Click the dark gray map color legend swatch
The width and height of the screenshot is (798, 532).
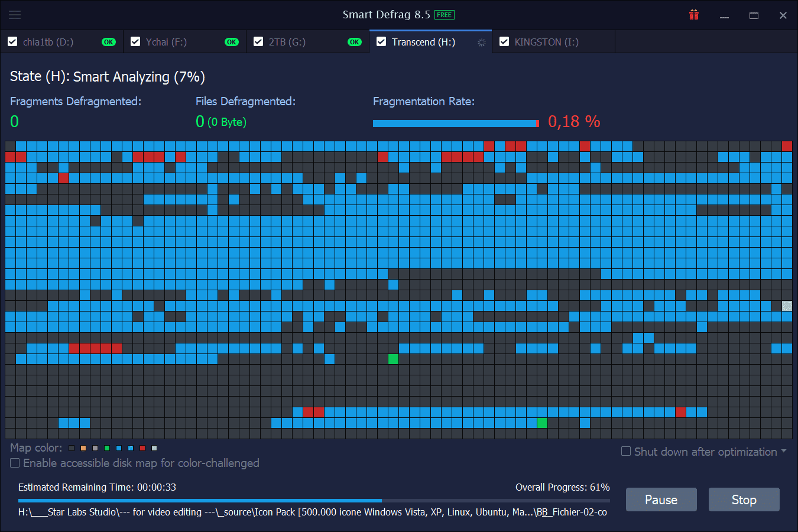pos(72,448)
